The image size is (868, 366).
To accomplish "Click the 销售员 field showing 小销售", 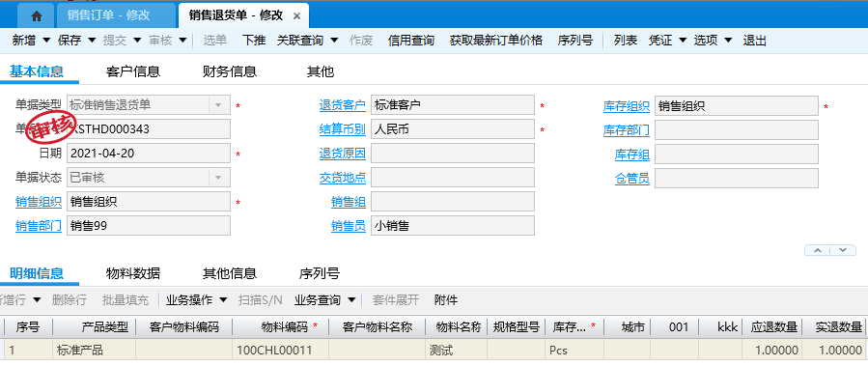I will pos(453,225).
